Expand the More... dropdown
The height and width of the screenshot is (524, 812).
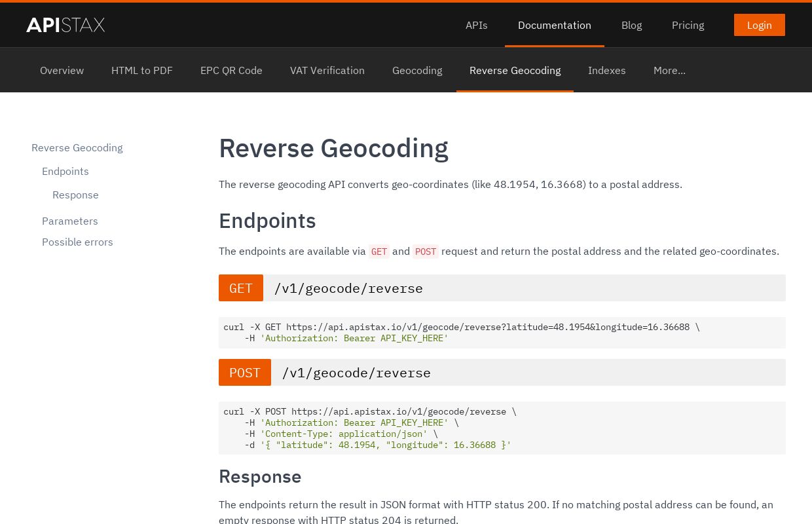[669, 70]
